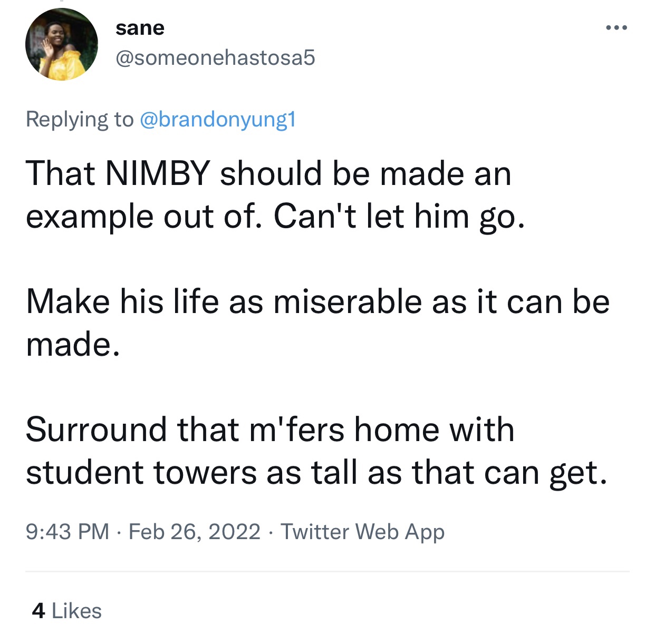Viewport: 655px width, 644px height.
Task: Click the lone word "made." in the tweet
Action: (x=73, y=344)
